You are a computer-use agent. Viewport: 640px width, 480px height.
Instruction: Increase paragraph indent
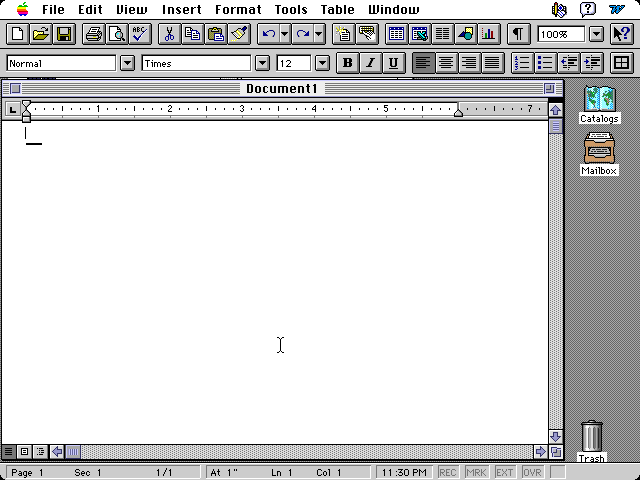(591, 63)
